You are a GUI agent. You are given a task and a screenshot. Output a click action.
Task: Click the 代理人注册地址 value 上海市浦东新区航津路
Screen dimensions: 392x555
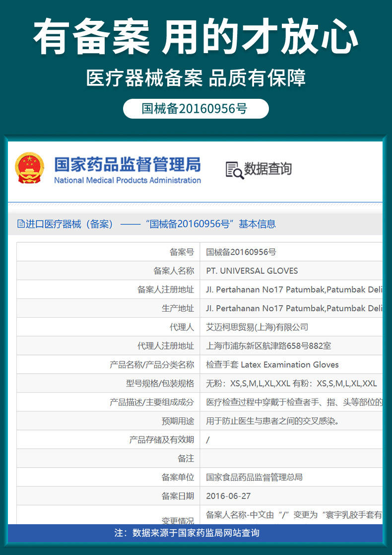(268, 346)
